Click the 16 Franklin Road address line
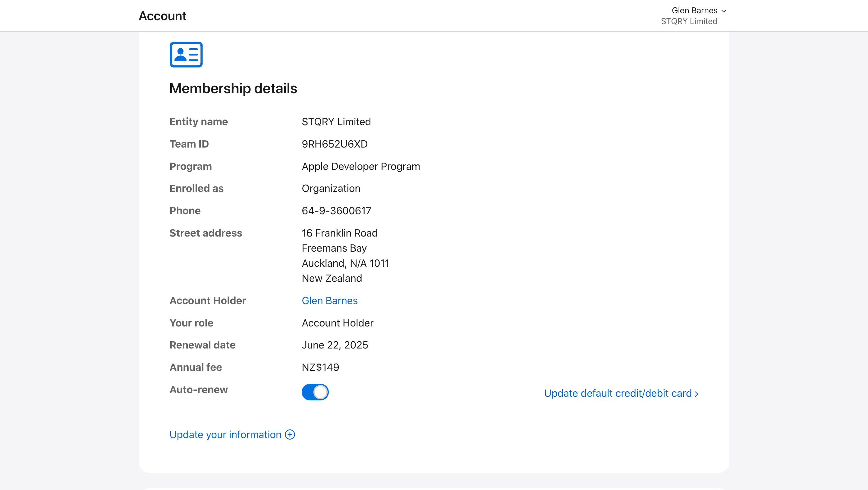868x490 pixels. pyautogui.click(x=339, y=233)
